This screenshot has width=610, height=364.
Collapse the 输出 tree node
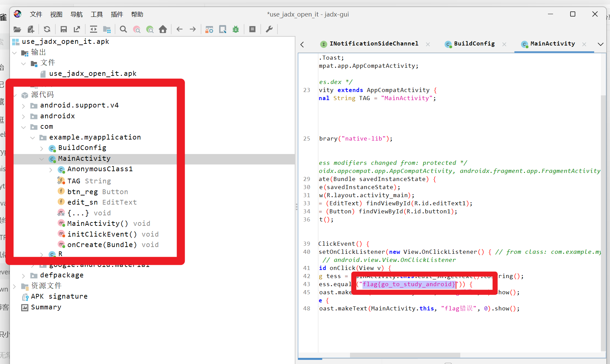pyautogui.click(x=14, y=53)
